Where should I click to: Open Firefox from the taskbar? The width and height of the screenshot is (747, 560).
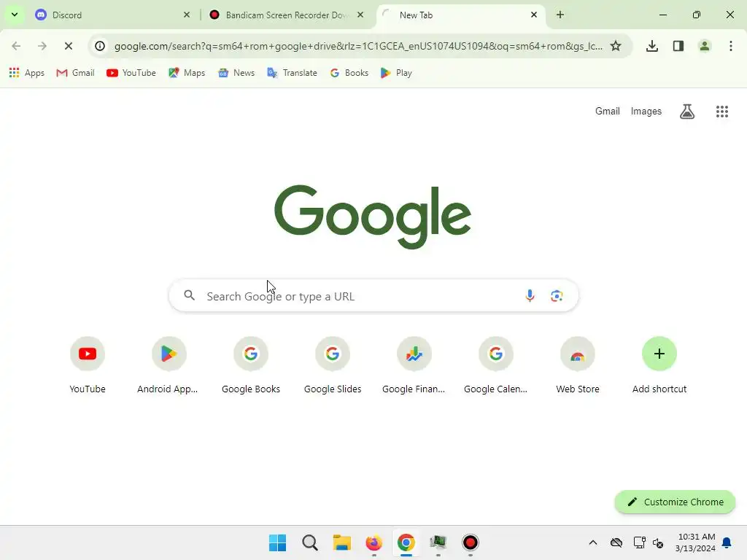click(374, 542)
